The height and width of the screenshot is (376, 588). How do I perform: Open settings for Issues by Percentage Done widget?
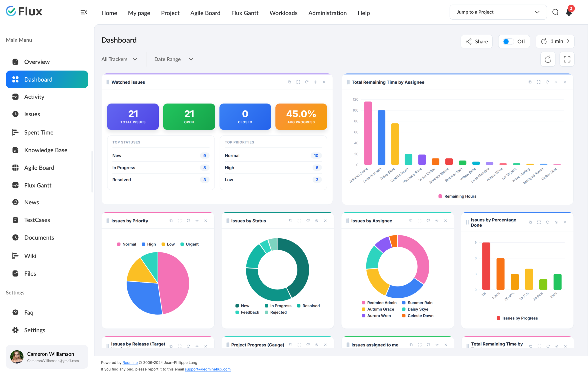pos(556,222)
